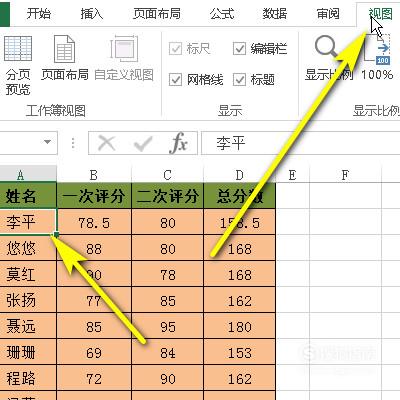The height and width of the screenshot is (400, 400).
Task: Toggle the 网格线 gridlines checkbox
Action: 175,80
